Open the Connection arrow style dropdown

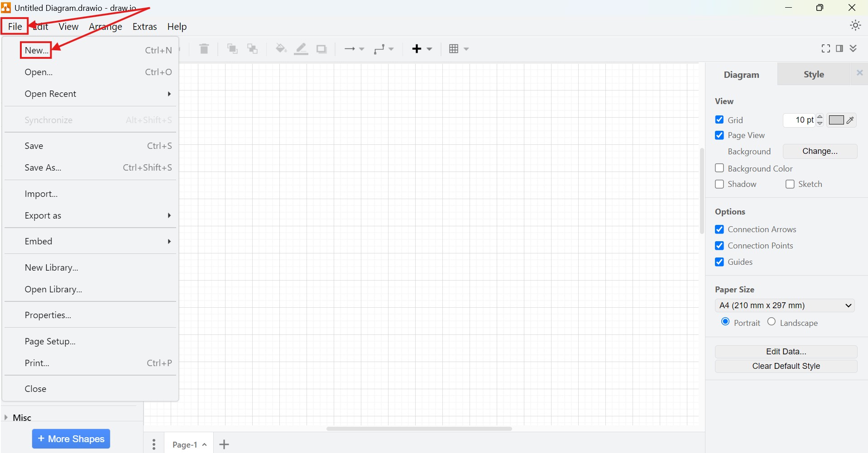(x=354, y=49)
